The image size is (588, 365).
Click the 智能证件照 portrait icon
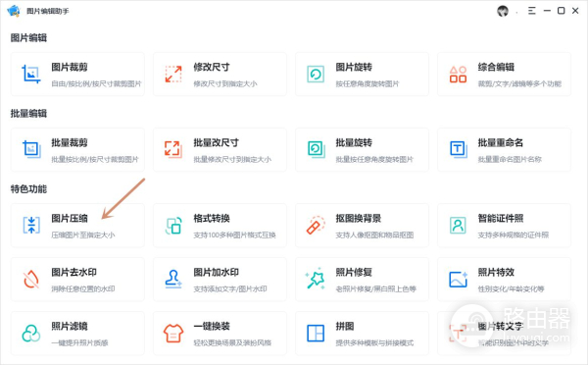pyautogui.click(x=458, y=226)
